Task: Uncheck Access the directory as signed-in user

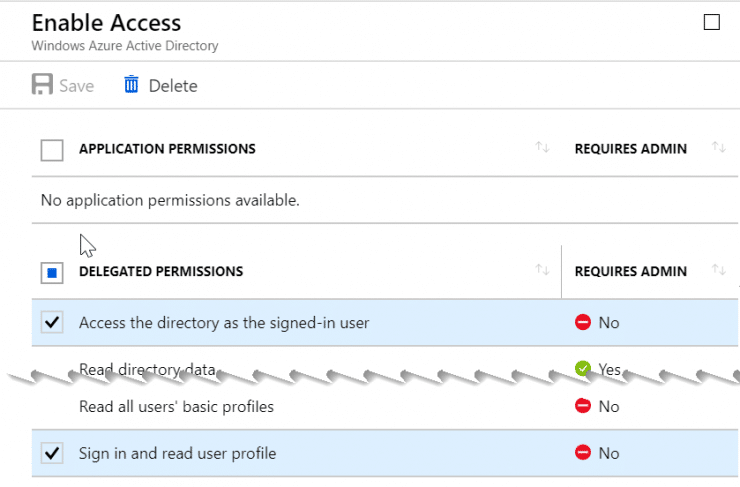Action: [51, 323]
